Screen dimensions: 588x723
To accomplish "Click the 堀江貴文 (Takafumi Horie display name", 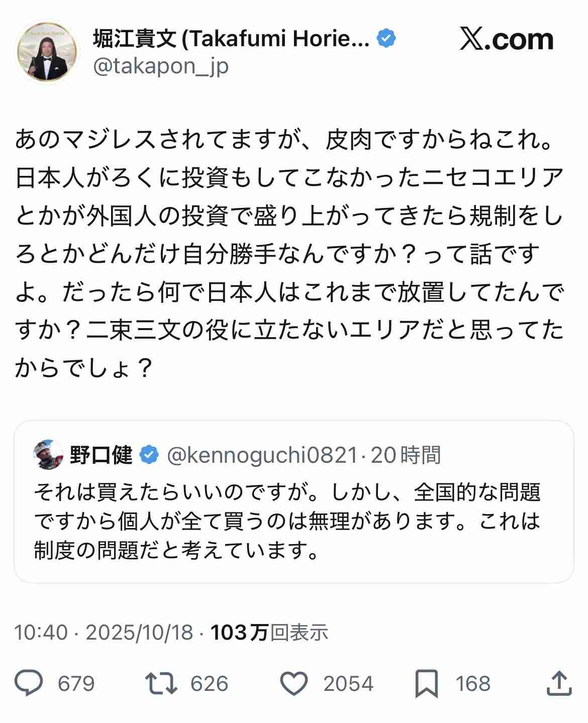I will (x=231, y=39).
